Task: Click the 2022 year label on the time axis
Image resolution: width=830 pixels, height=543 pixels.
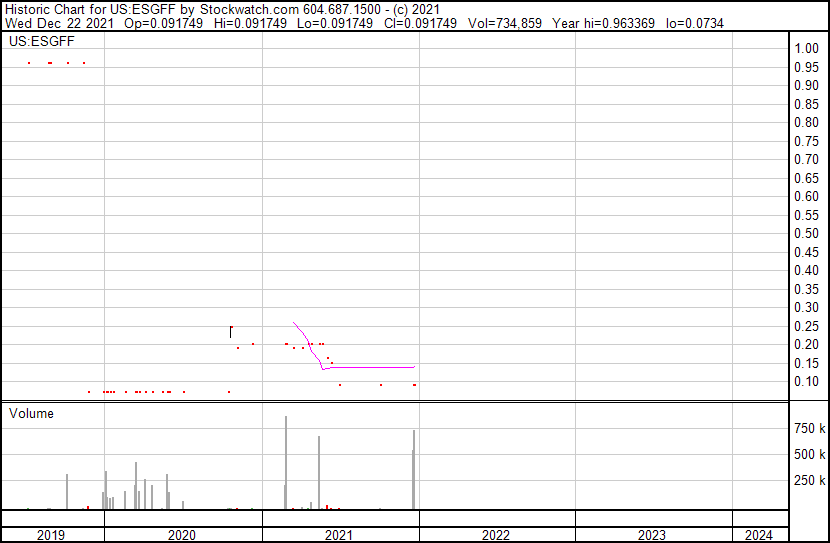Action: point(496,535)
